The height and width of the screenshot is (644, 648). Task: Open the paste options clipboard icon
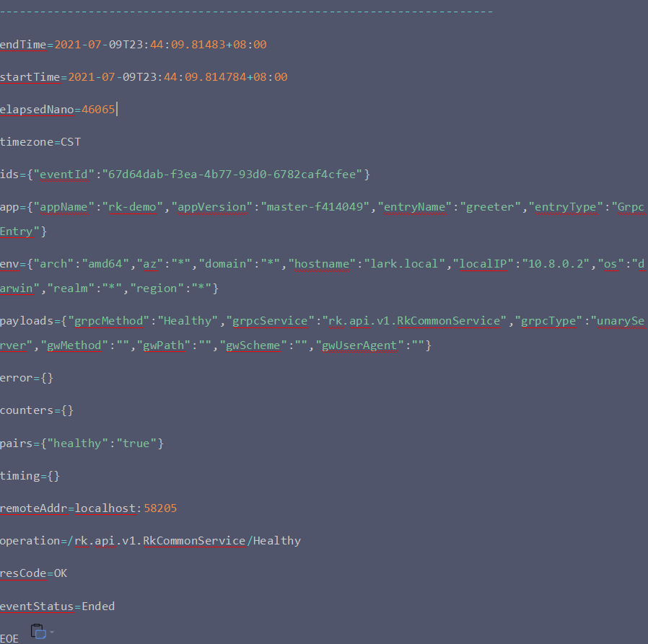38,632
